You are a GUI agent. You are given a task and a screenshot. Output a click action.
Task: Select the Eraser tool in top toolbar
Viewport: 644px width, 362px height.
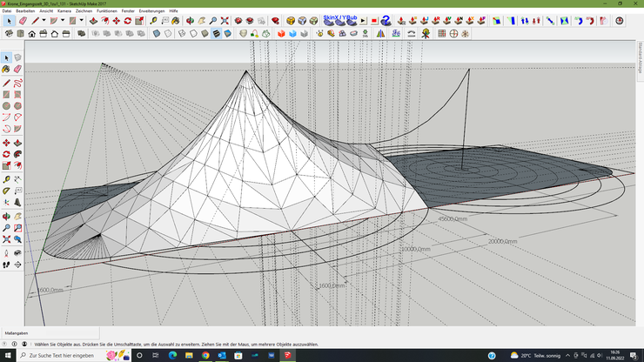(23, 20)
